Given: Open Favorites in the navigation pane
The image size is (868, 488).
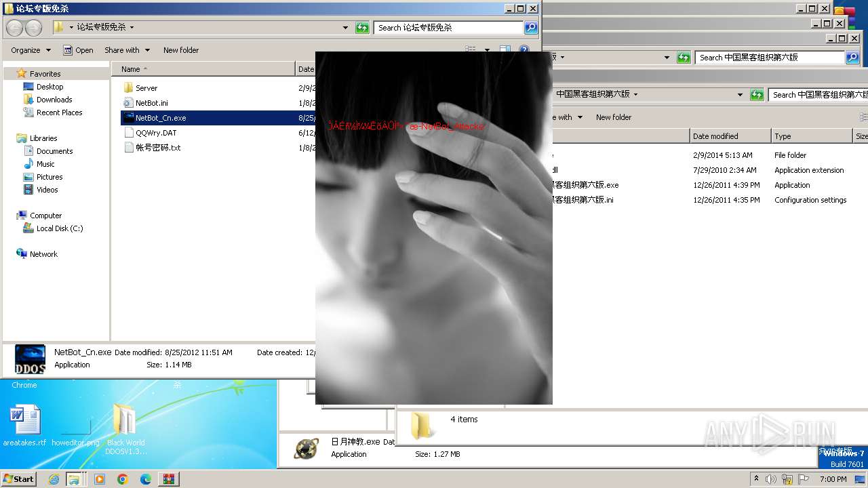Looking at the screenshot, I should coord(45,74).
